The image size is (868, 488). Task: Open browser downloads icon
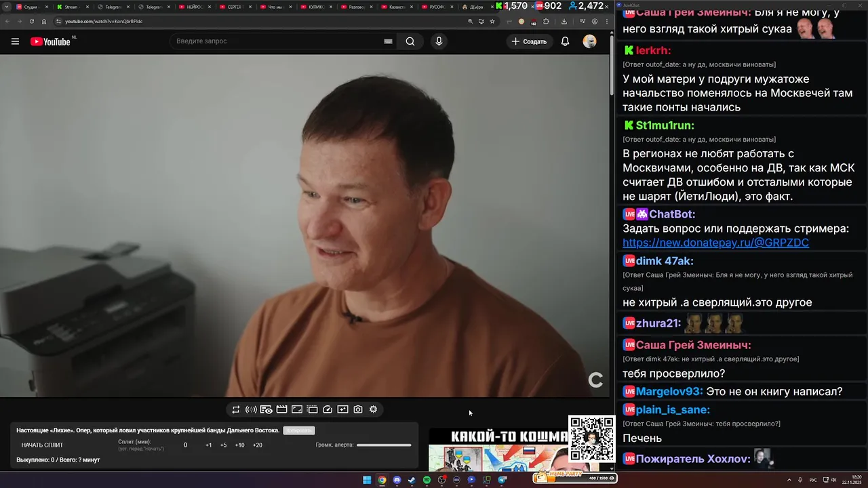pos(564,21)
